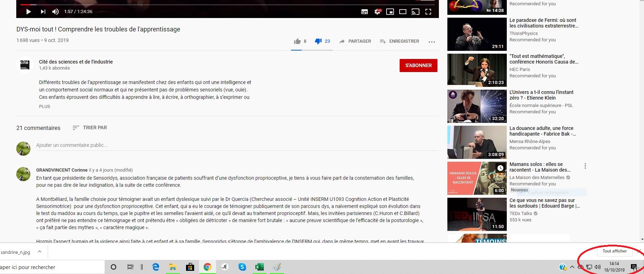
Task: Mute the video volume speaker icon
Action: point(56,12)
